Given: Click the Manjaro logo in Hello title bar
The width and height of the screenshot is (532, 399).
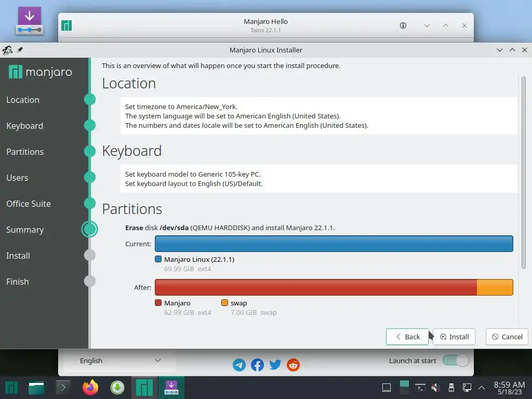Looking at the screenshot, I should (66, 25).
